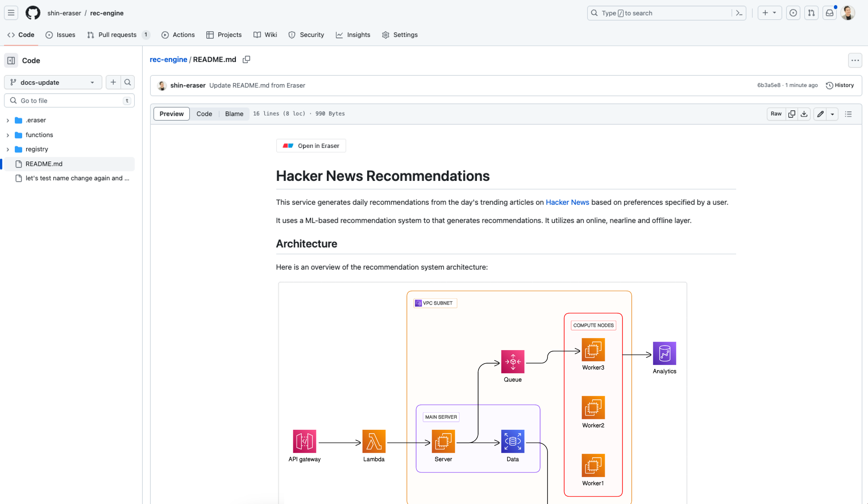
Task: Expand the functions folder
Action: (x=8, y=135)
